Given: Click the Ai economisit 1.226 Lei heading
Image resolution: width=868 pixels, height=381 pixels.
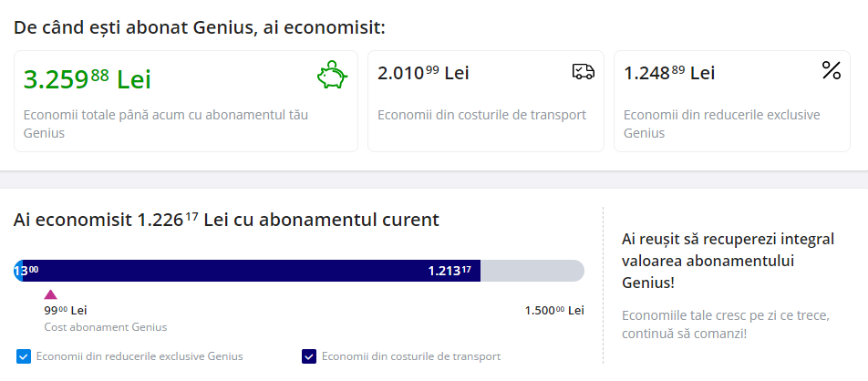Looking at the screenshot, I should click(x=226, y=221).
